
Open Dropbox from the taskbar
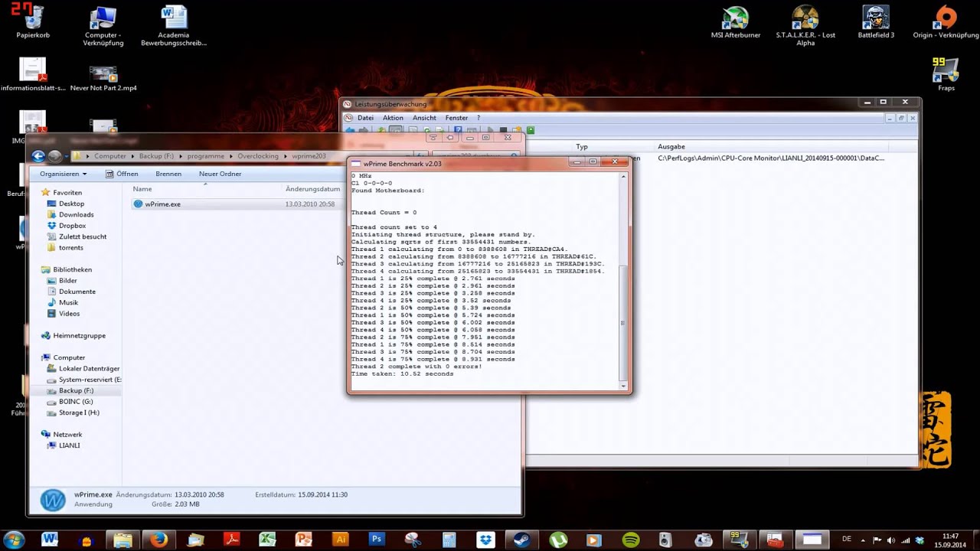[x=485, y=540]
